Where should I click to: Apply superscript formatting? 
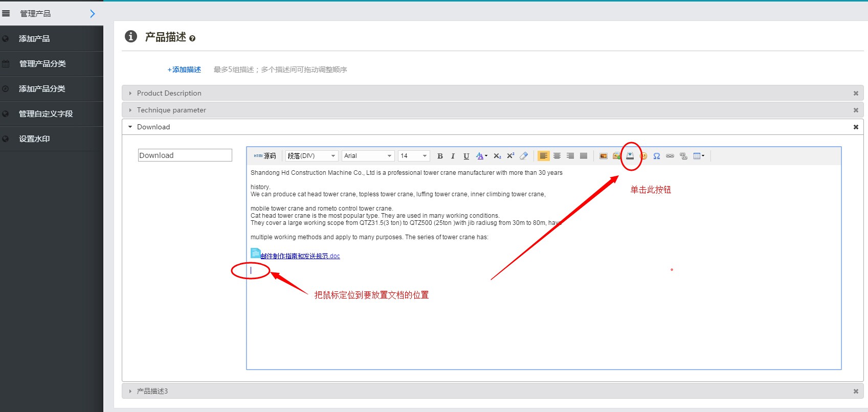(x=510, y=156)
